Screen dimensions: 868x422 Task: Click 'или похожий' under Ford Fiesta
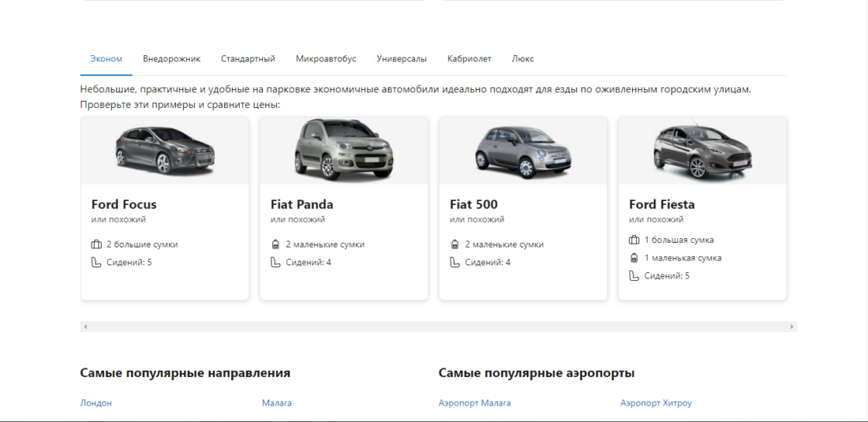pyautogui.click(x=656, y=219)
